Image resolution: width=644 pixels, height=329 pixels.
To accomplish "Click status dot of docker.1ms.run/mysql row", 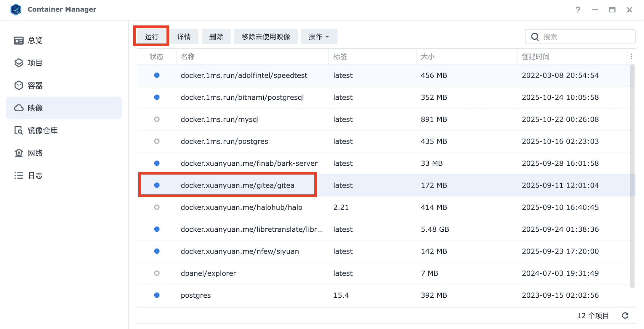I will pos(157,119).
